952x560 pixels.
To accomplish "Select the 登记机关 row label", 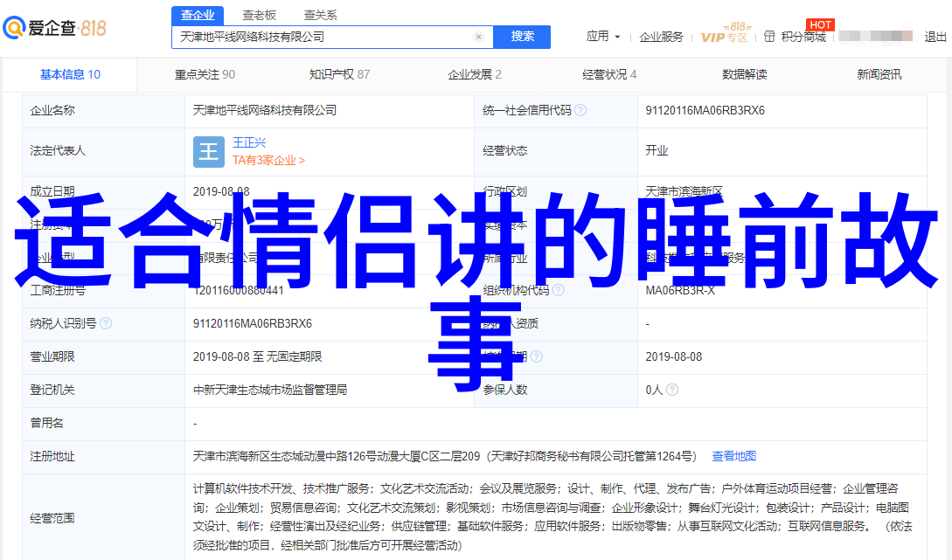I will pyautogui.click(x=52, y=391).
